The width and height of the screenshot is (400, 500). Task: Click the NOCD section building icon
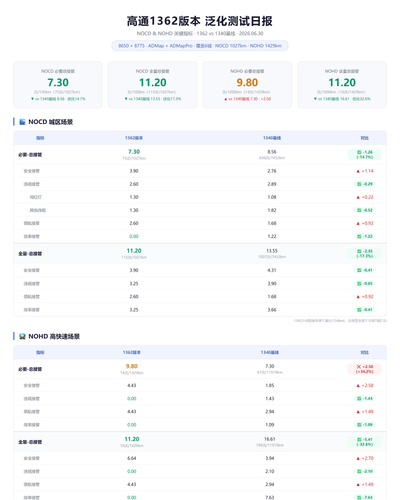(x=22, y=122)
